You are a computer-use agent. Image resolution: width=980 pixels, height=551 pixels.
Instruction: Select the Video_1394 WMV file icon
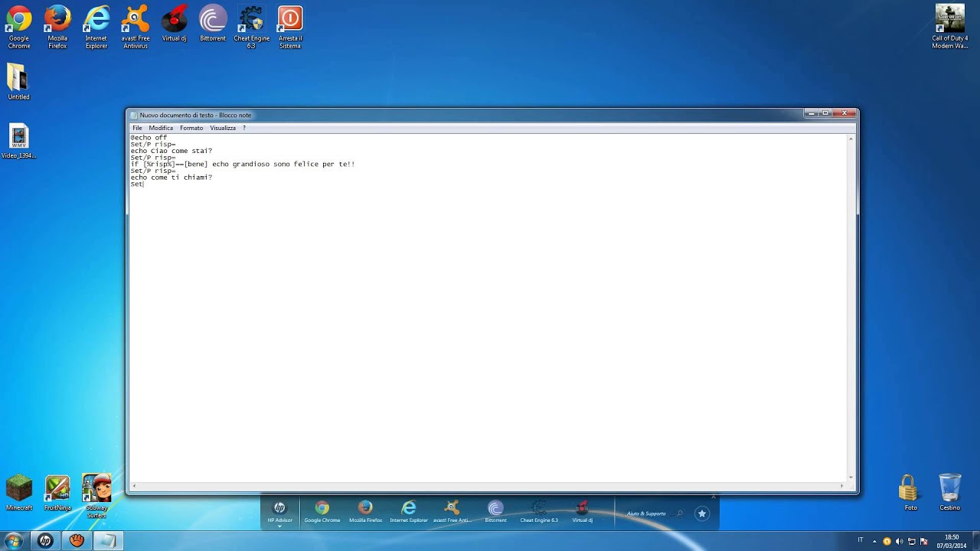pyautogui.click(x=18, y=141)
